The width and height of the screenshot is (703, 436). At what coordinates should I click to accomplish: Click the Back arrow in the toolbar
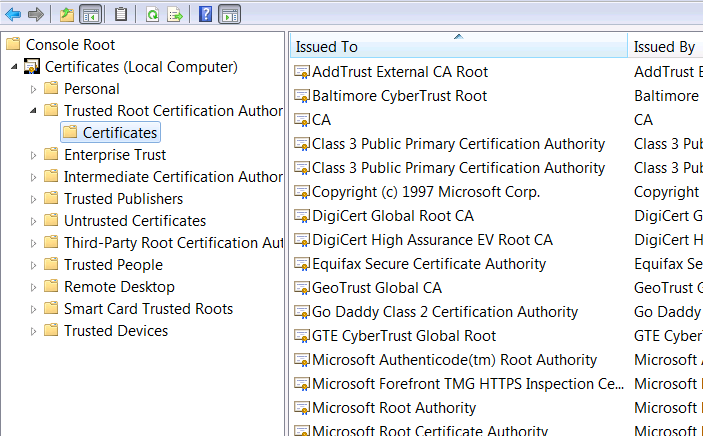(x=13, y=14)
